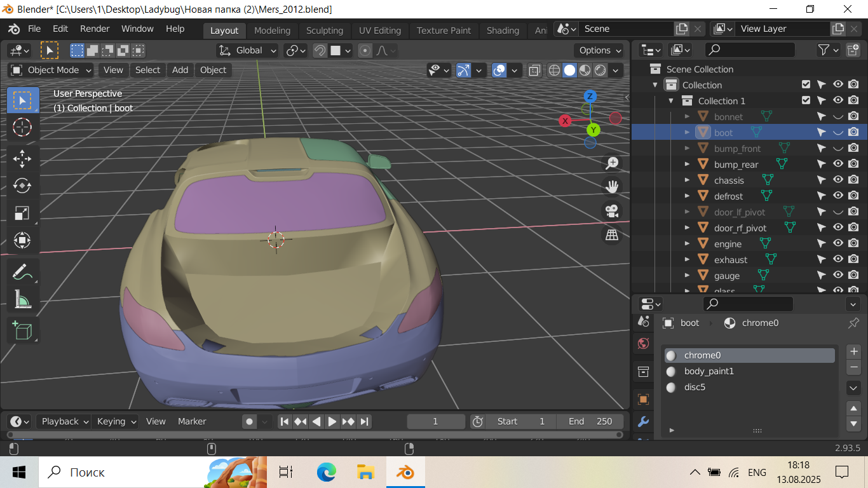The width and height of the screenshot is (868, 488).
Task: Switch to the Sculpting workspace tab
Action: [x=324, y=30]
